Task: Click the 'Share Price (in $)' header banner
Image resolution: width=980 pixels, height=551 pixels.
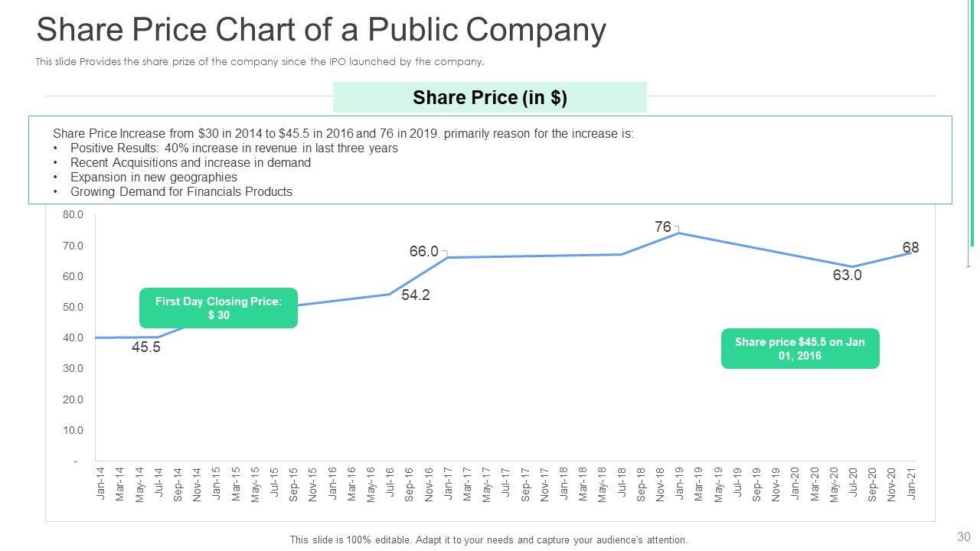Action: click(489, 97)
